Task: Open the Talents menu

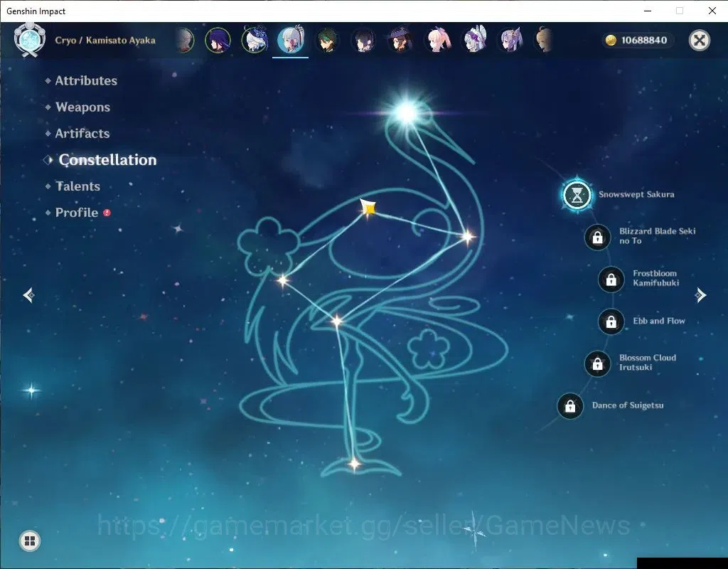Action: pos(77,186)
